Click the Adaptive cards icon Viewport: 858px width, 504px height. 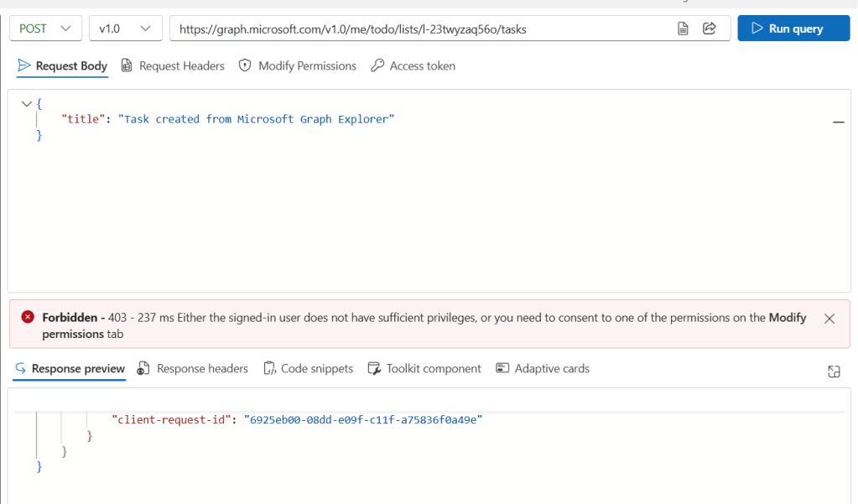(502, 368)
